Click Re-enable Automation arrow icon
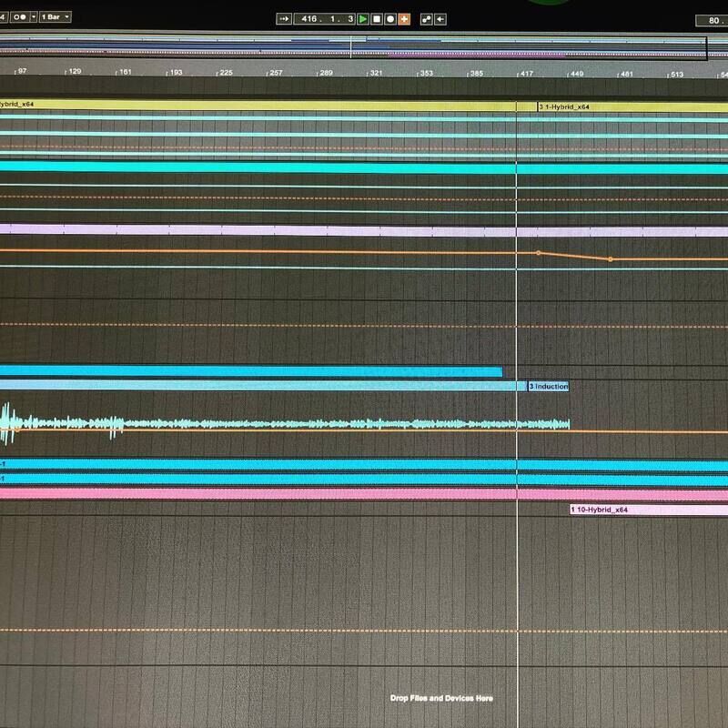728x728 pixels. coord(440,18)
